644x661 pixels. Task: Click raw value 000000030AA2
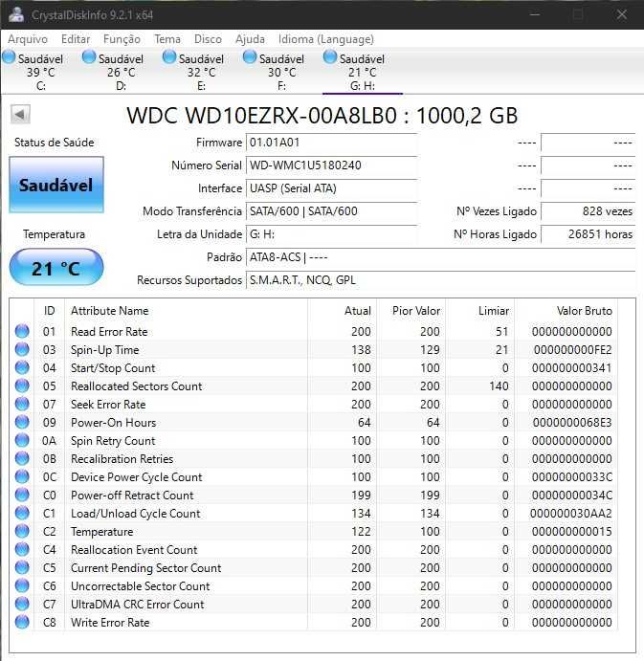(570, 513)
